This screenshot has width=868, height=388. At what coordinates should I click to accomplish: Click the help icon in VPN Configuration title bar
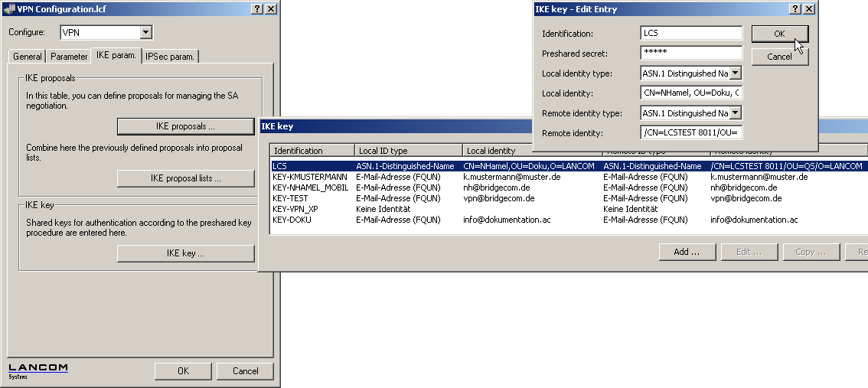click(258, 8)
